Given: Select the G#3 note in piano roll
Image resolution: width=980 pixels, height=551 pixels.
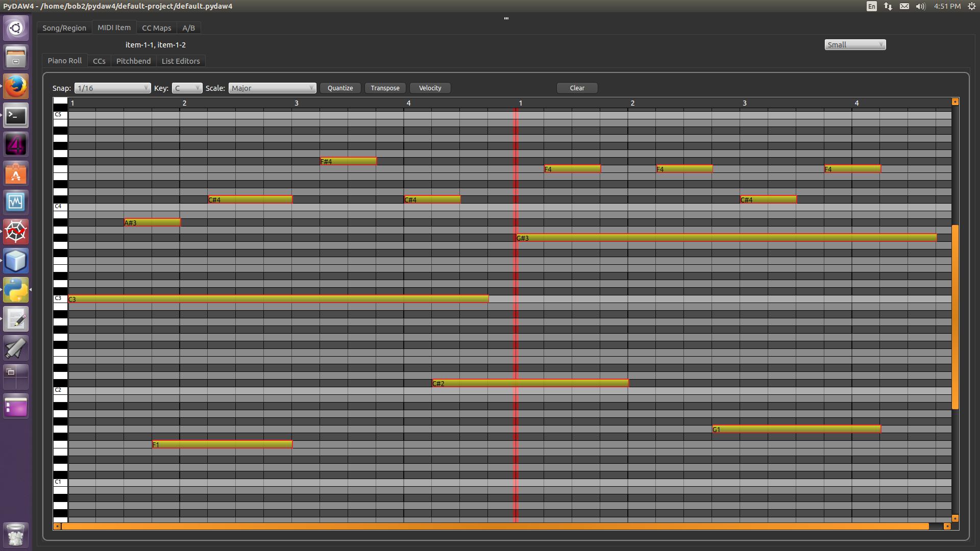Looking at the screenshot, I should (x=725, y=238).
